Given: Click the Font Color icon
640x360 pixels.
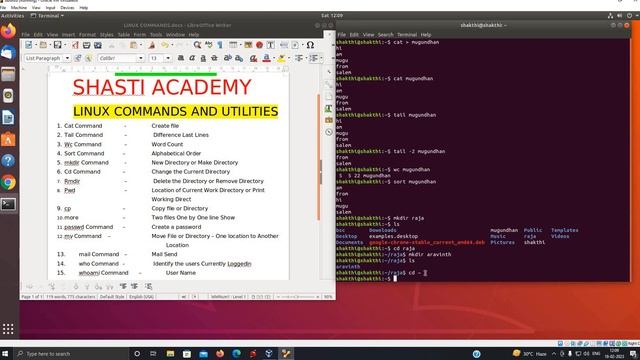Looking at the screenshot, I should pyautogui.click(x=267, y=58).
